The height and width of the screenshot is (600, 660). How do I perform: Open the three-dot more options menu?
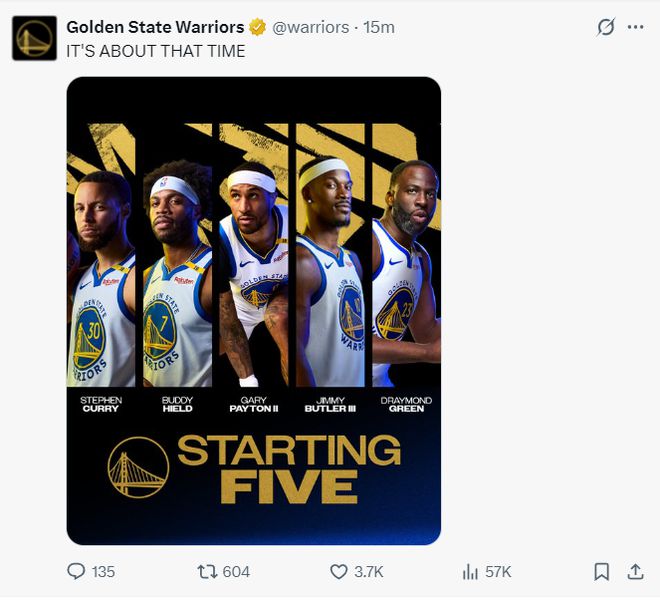[x=635, y=27]
